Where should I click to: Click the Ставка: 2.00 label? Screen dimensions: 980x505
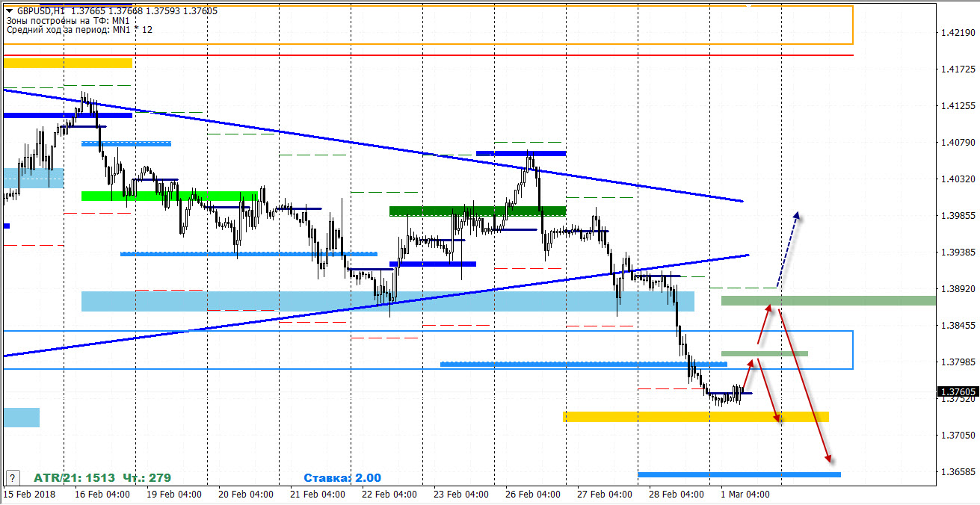coord(342,478)
